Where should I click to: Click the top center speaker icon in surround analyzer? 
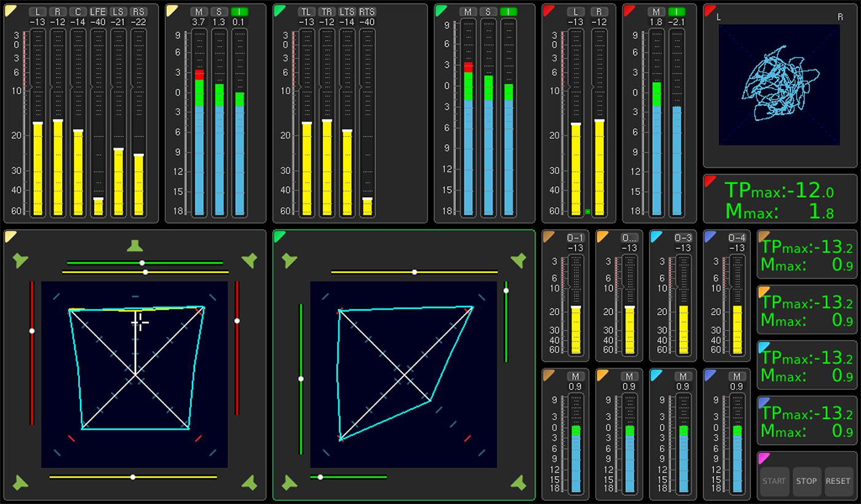pyautogui.click(x=135, y=246)
